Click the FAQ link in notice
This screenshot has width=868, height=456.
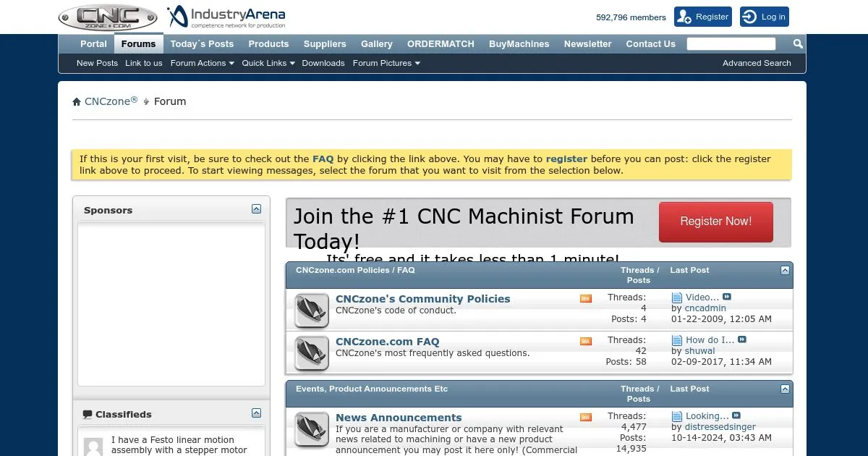tap(323, 159)
